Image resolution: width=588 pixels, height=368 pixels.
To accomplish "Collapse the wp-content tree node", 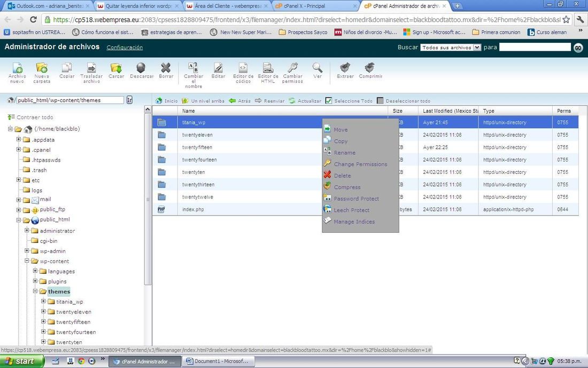I will point(27,260).
